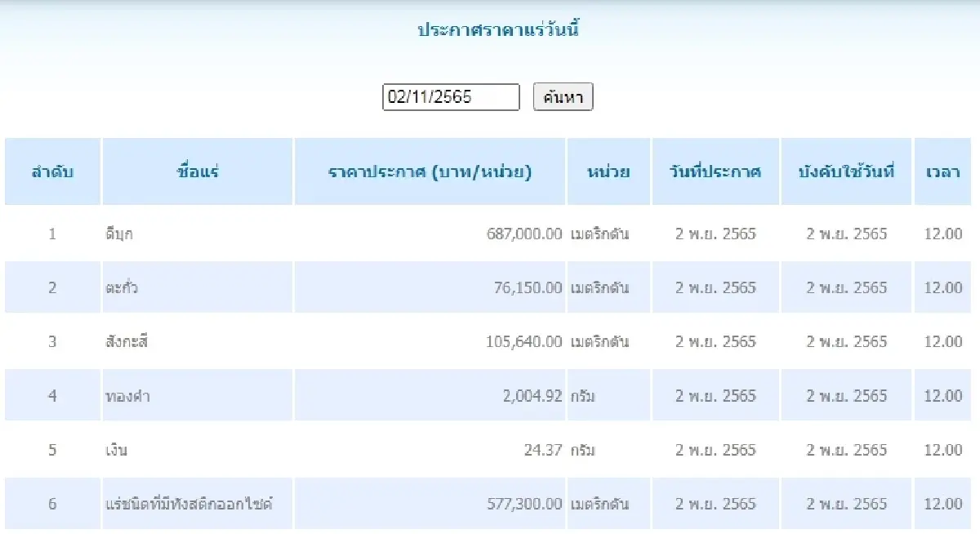The image size is (980, 534).
Task: Click the วันที่ประกาศ column header
Action: coord(715,171)
